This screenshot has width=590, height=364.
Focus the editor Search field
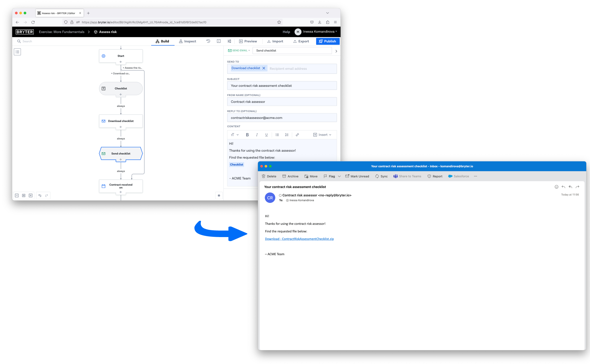pos(27,41)
